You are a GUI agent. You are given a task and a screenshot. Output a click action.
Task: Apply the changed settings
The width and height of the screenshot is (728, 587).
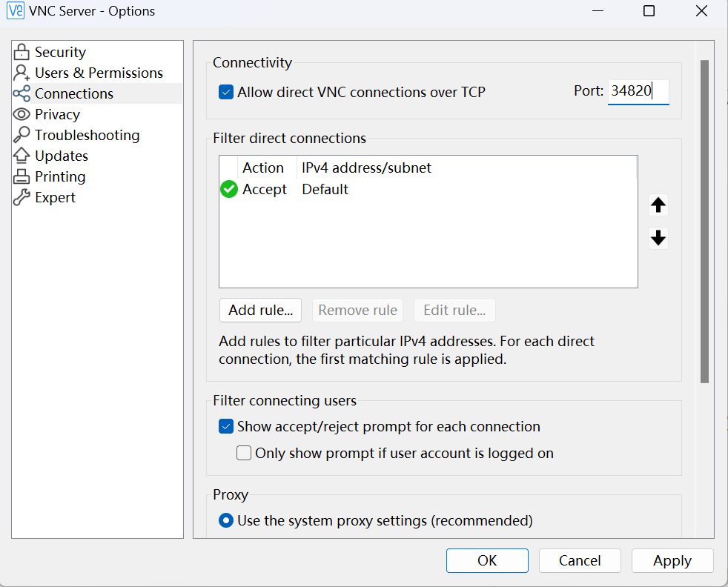point(672,560)
